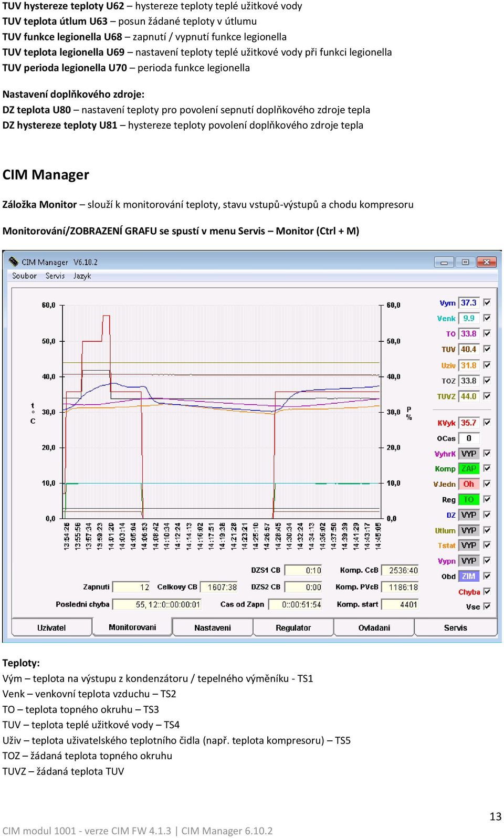The width and height of the screenshot is (504, 838).
Task: Toggle the Vypn graph checkbox
Action: point(487,561)
